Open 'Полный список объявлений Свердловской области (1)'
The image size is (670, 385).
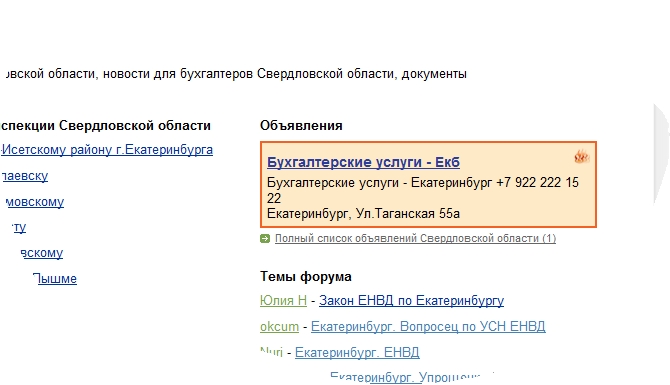[415, 238]
